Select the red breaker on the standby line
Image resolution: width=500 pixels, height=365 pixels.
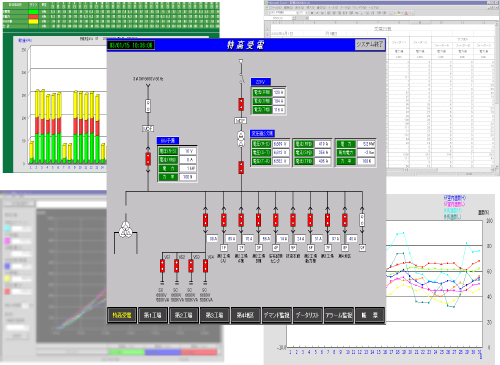click(x=148, y=159)
